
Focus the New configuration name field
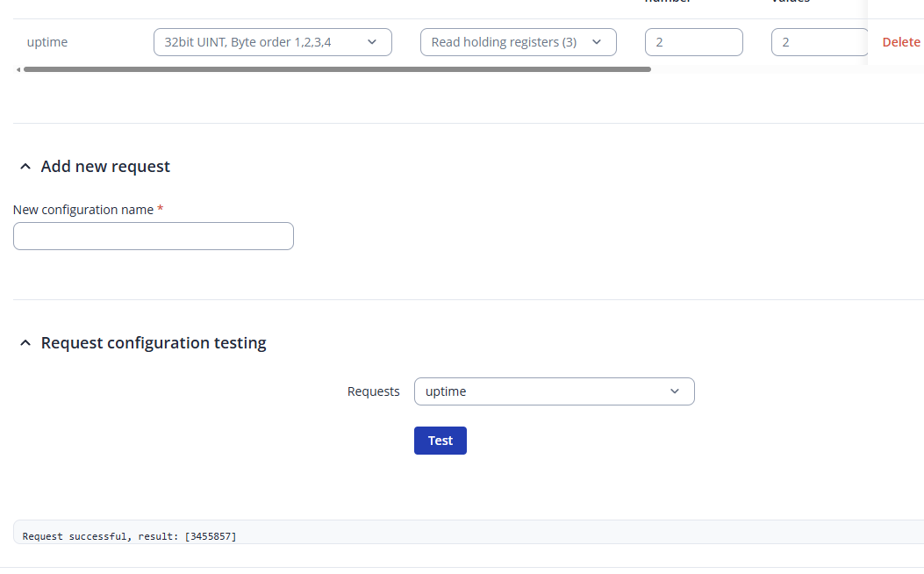(x=154, y=236)
